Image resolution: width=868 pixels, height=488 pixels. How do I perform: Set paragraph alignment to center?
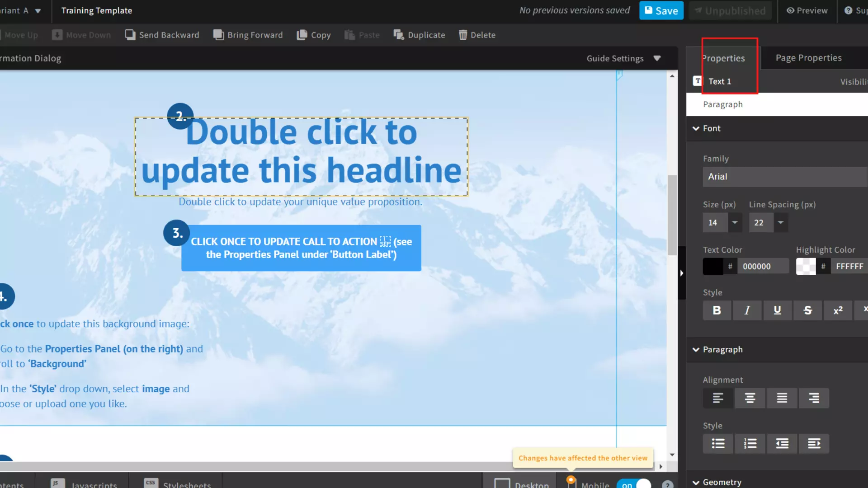point(750,398)
